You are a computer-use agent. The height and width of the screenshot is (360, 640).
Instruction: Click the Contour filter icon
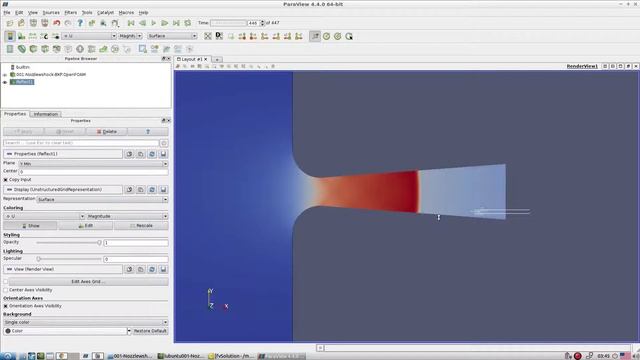[21, 49]
